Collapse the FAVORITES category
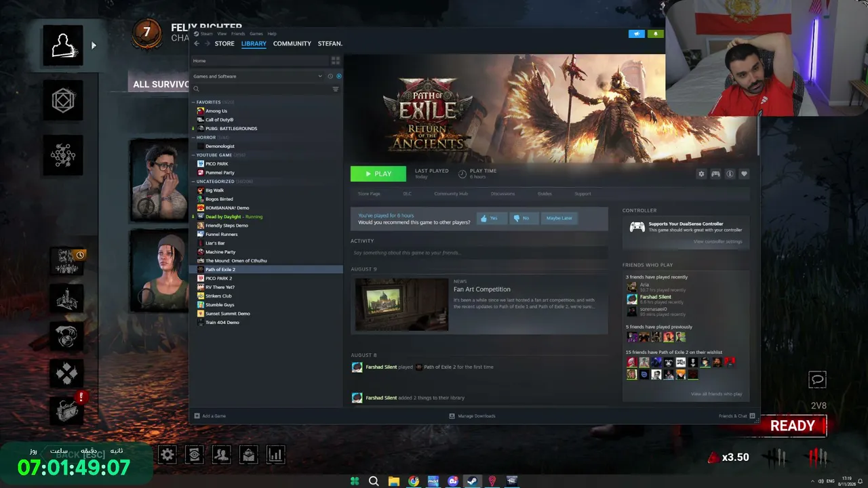The width and height of the screenshot is (868, 488). pyautogui.click(x=193, y=102)
